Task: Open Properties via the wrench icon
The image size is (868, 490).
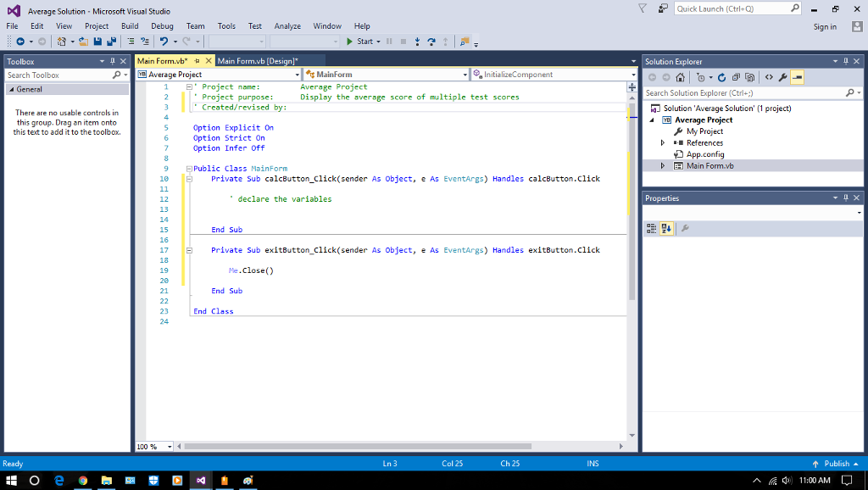Action: pos(783,77)
